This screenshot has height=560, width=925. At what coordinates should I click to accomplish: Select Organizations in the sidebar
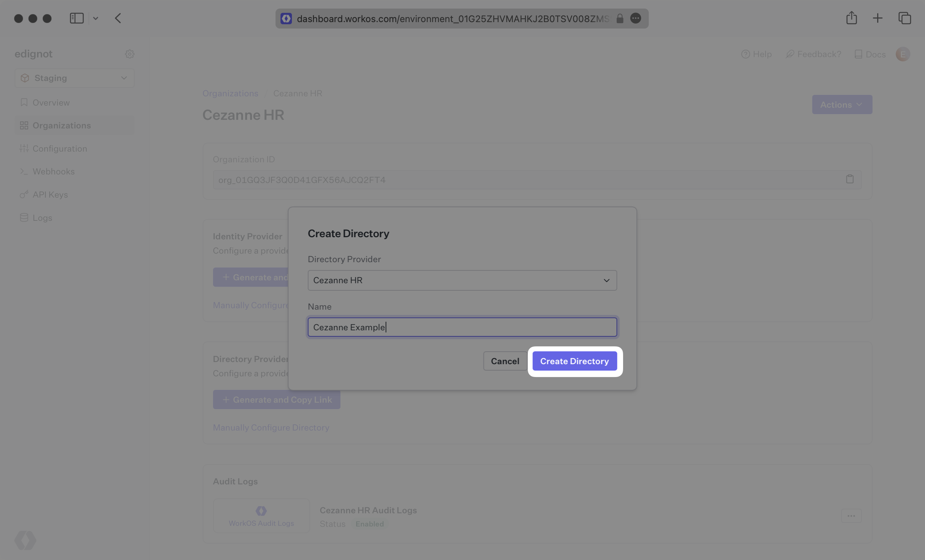point(62,125)
